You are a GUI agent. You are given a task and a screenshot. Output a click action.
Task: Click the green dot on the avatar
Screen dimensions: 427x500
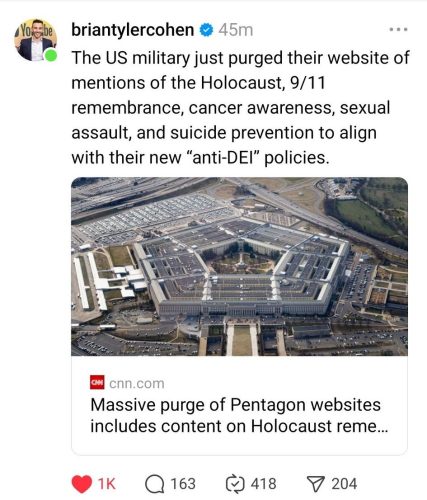point(51,55)
